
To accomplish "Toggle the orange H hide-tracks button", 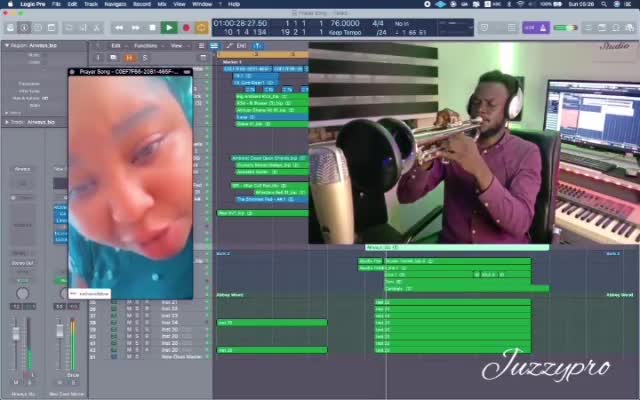I will [x=129, y=58].
